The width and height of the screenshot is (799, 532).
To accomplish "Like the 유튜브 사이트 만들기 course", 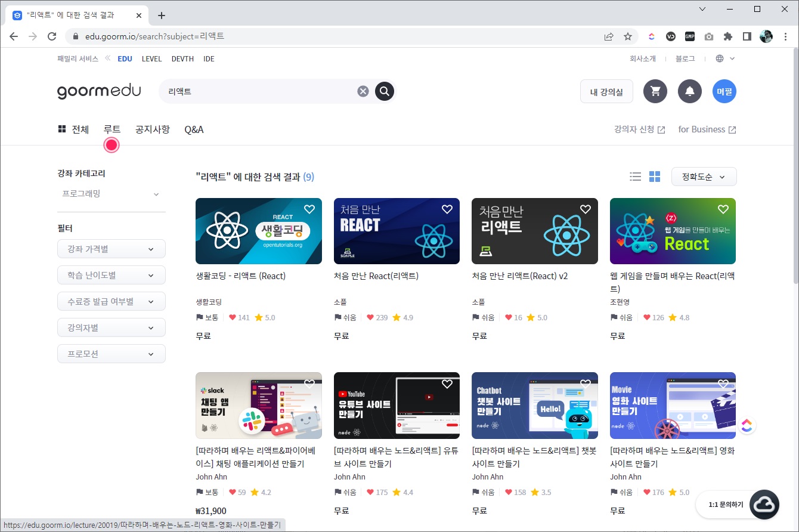I will [x=447, y=383].
